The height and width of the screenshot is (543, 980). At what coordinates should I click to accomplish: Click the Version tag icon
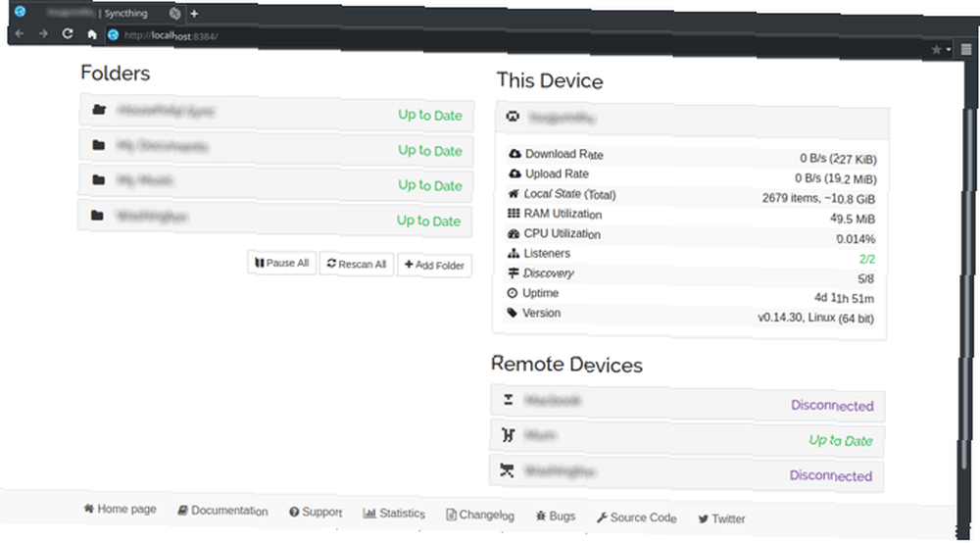(x=513, y=313)
